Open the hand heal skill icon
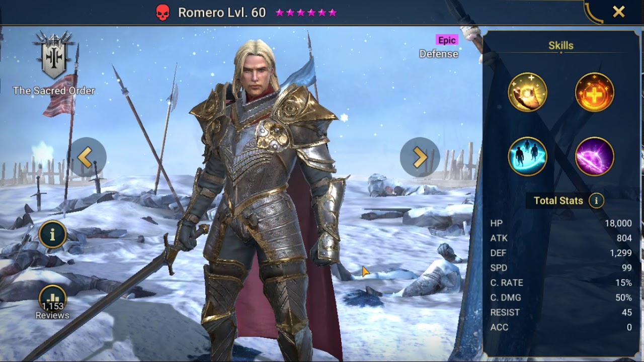This screenshot has width=644, height=362. click(x=527, y=92)
